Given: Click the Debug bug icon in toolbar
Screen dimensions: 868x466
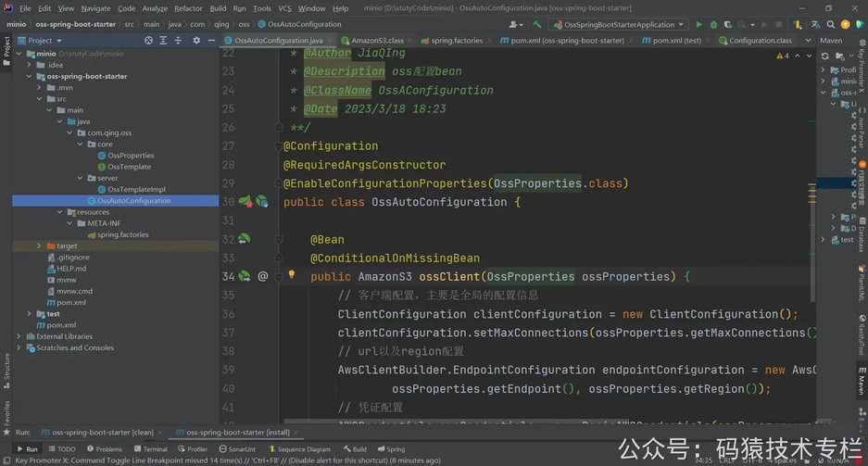Looking at the screenshot, I should 713,24.
